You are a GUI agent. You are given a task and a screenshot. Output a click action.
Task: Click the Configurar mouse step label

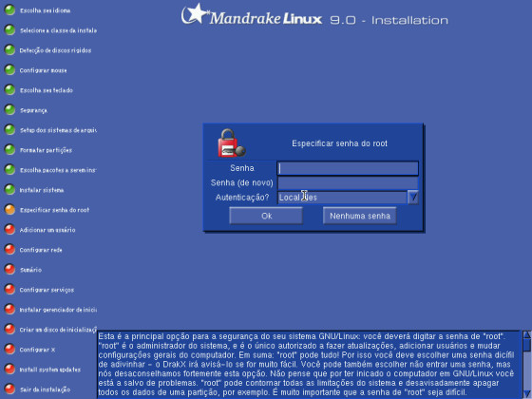pyautogui.click(x=43, y=70)
